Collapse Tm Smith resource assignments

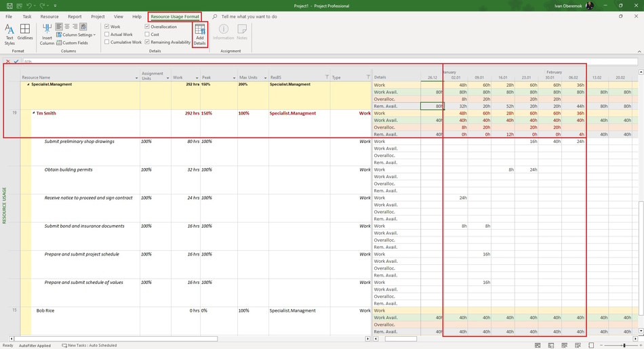34,113
